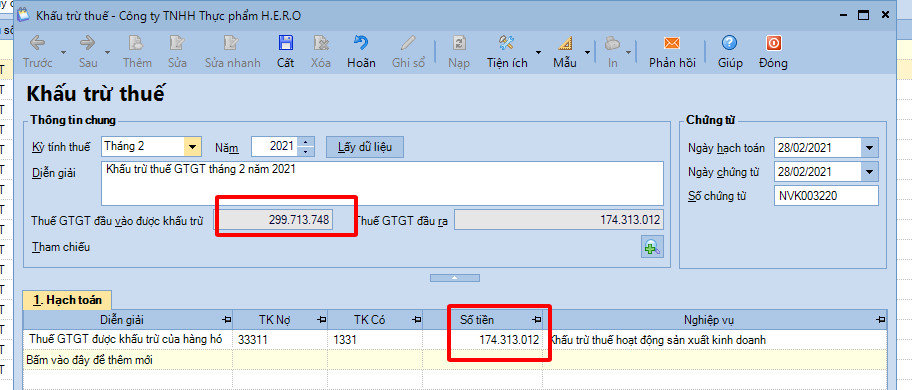Image resolution: width=912 pixels, height=390 pixels.
Task: Go to next record with Sau
Action: [88, 51]
